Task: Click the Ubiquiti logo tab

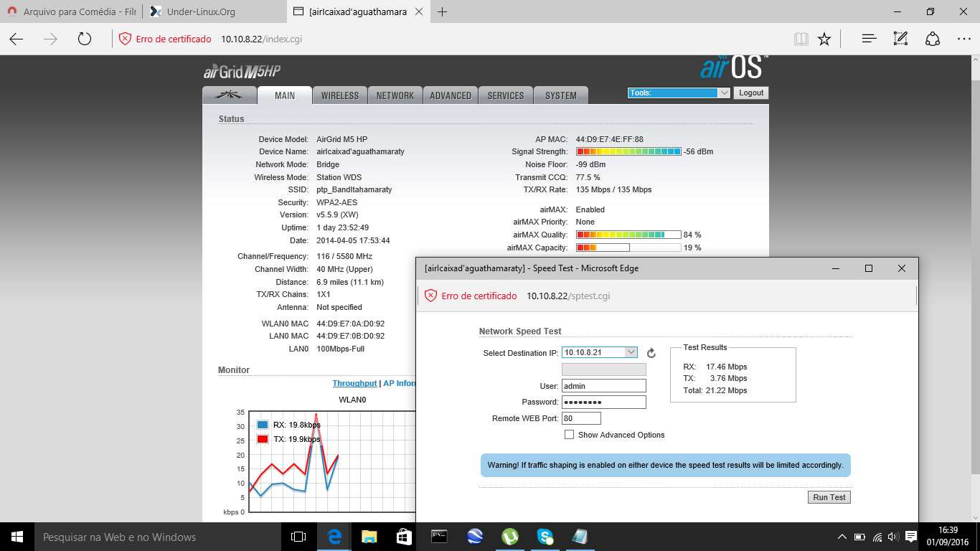Action: pos(230,95)
